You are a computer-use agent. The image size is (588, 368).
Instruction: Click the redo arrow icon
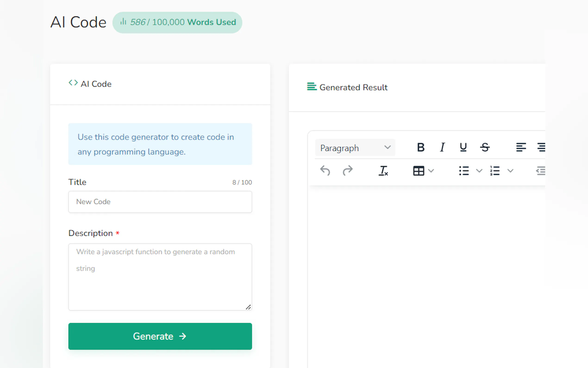pos(348,171)
